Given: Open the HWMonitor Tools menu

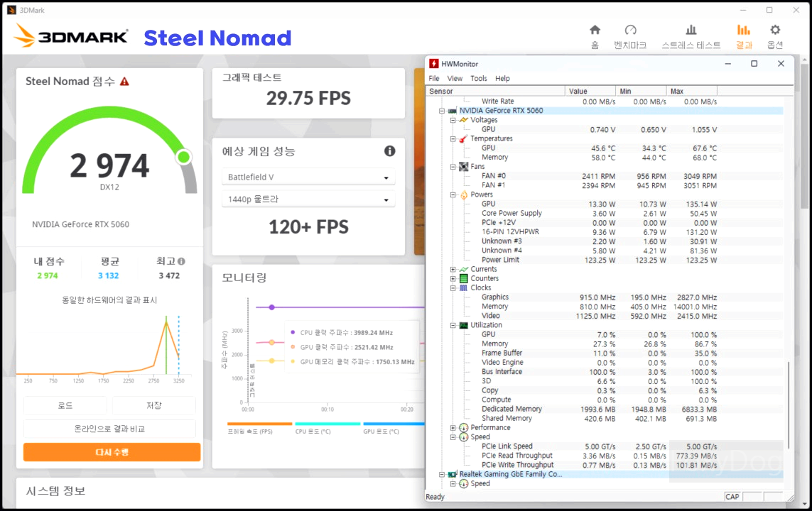Looking at the screenshot, I should click(x=479, y=78).
